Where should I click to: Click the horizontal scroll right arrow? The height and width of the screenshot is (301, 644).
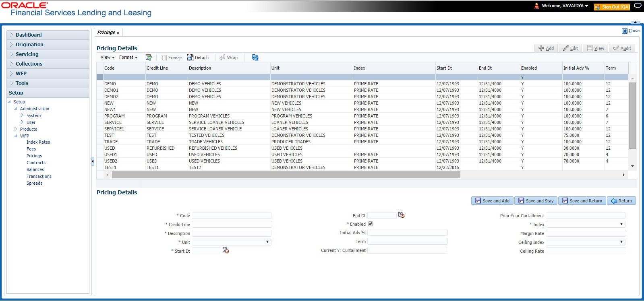(624, 175)
